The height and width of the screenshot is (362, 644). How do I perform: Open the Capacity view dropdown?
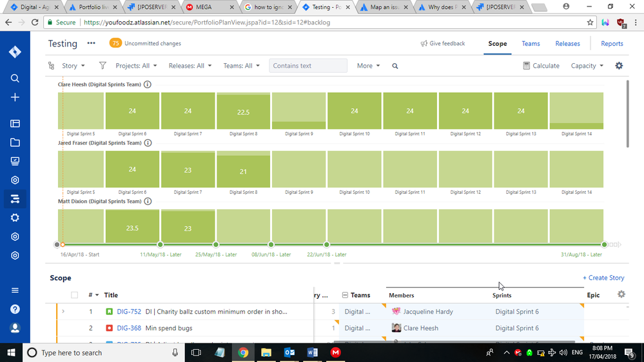(x=587, y=66)
